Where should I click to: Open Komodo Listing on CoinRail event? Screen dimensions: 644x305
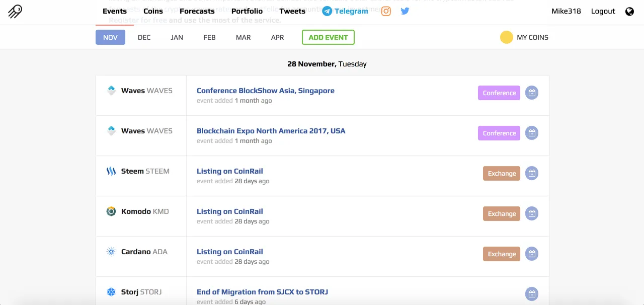[x=229, y=211]
